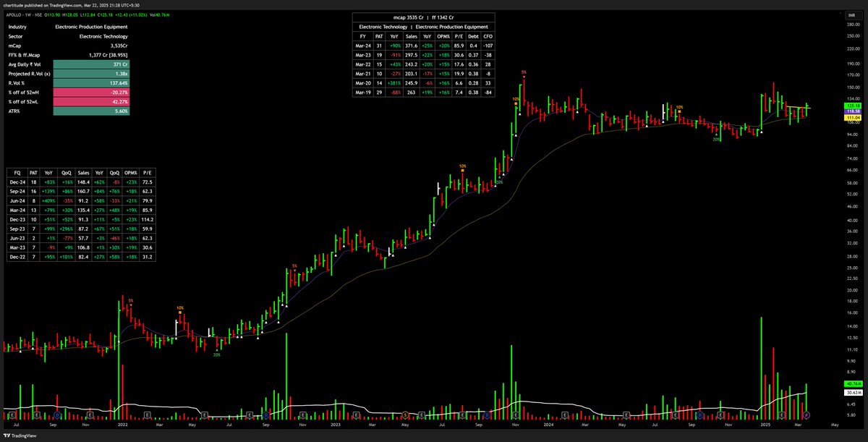Image resolution: width=868 pixels, height=442 pixels.
Task: Click the Projected R.Vol value 1.38x
Action: click(x=90, y=74)
